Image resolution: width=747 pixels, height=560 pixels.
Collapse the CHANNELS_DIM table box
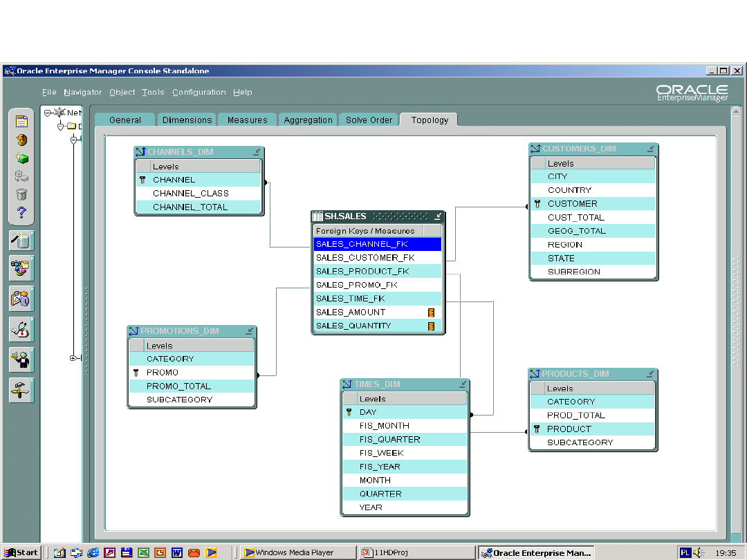257,152
